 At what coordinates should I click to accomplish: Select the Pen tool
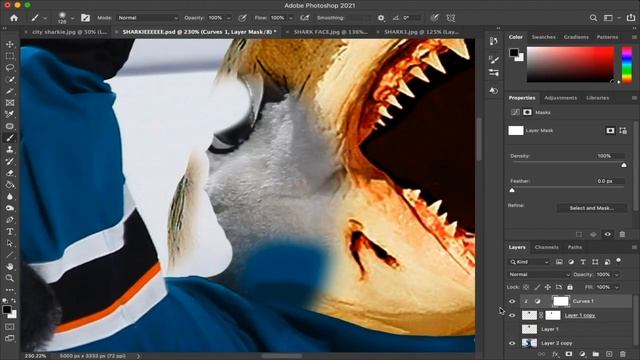pyautogui.click(x=10, y=220)
